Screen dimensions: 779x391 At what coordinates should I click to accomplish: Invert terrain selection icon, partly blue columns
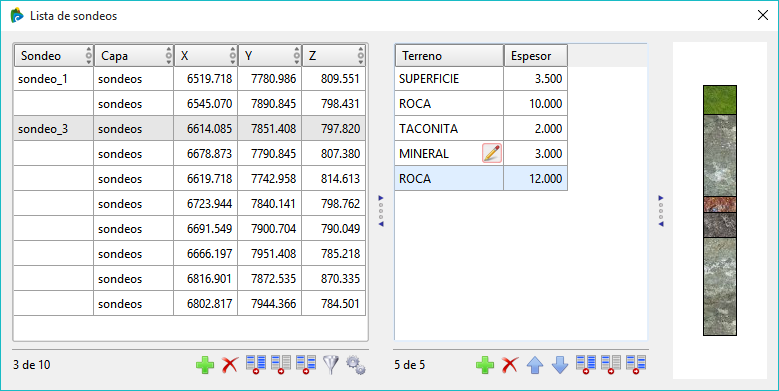(636, 365)
